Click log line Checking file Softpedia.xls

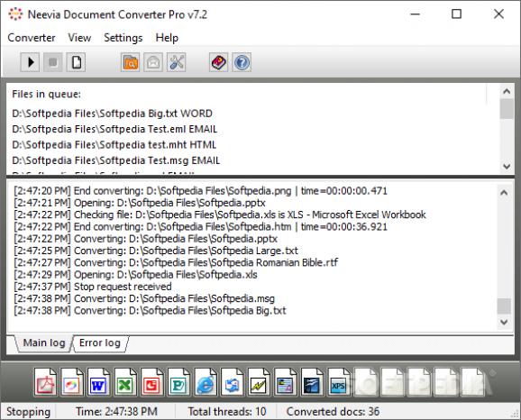(220, 215)
